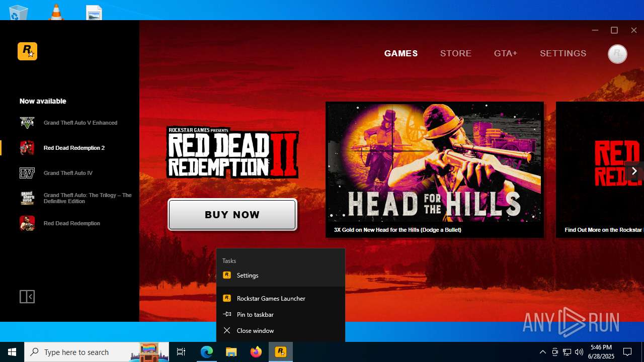The image size is (644, 362).
Task: Select Grand Theft Auto V Enhanced game icon
Action: click(x=27, y=123)
